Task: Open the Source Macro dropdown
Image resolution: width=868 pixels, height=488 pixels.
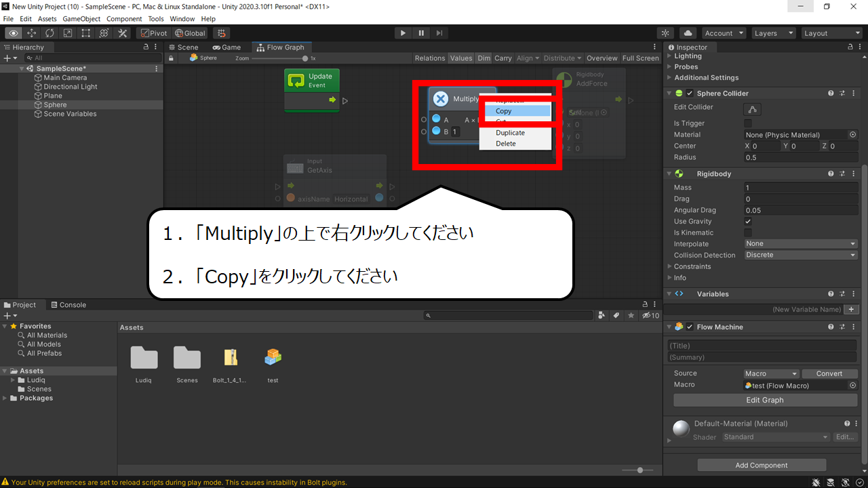Action: click(x=772, y=373)
